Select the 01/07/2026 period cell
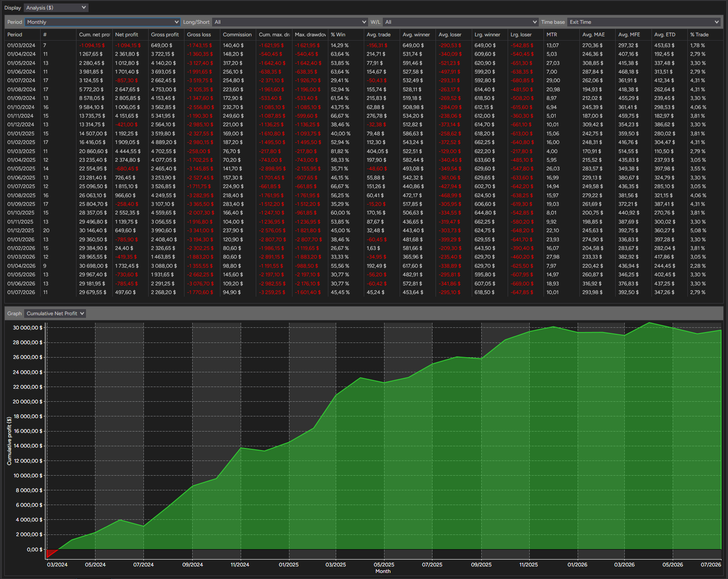Image resolution: width=728 pixels, height=579 pixels. coord(21,292)
